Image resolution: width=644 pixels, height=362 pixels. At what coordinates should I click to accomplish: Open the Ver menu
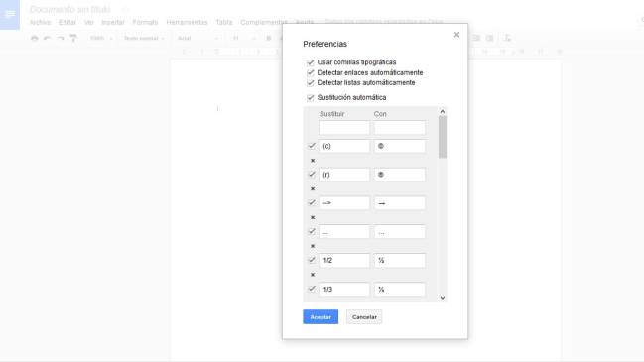(x=89, y=22)
